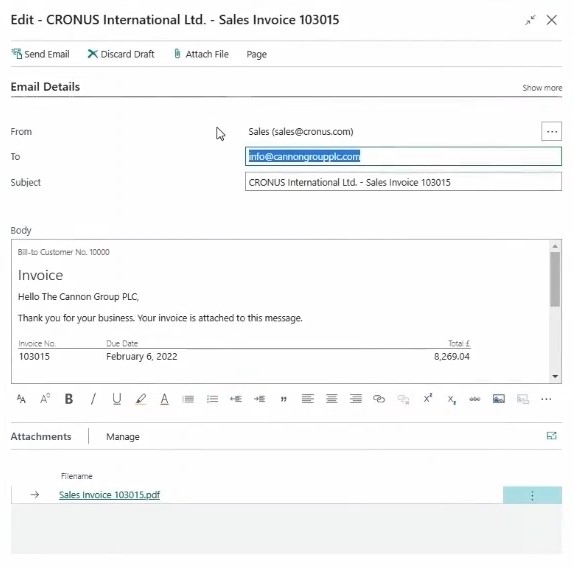Click Attach File with paperclip icon
The image size is (573, 569).
(x=201, y=54)
